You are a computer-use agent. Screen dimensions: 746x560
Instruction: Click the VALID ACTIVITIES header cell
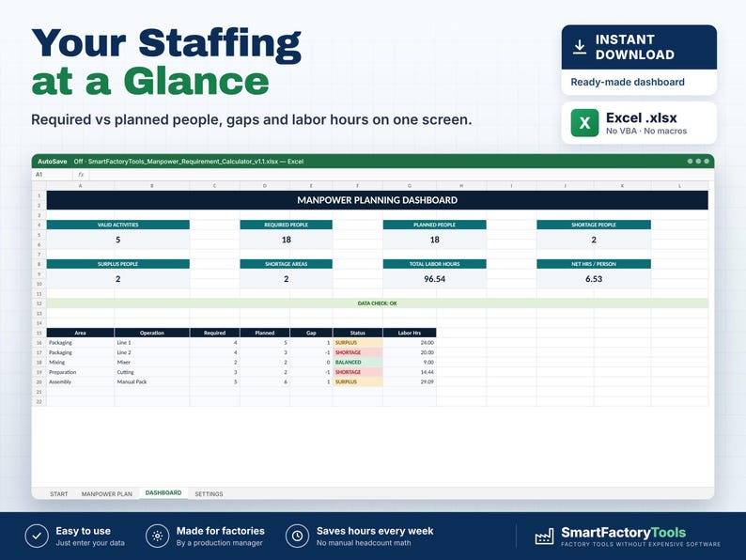(x=118, y=225)
